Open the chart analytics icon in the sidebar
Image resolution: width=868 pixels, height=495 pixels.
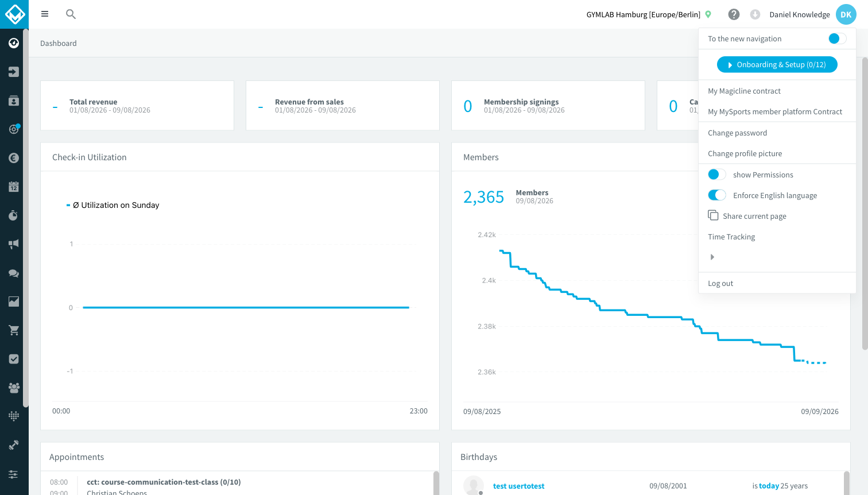tap(14, 301)
